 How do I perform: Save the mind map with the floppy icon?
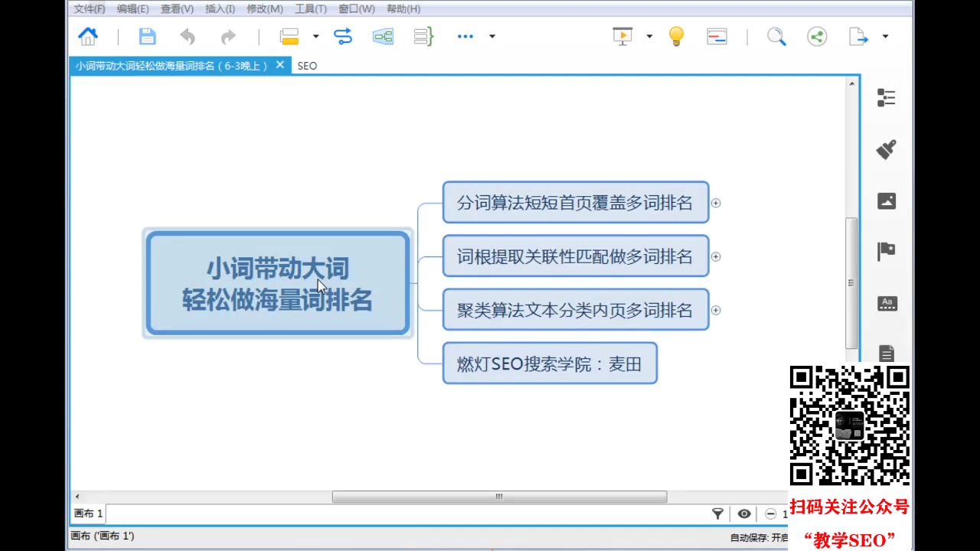click(147, 36)
